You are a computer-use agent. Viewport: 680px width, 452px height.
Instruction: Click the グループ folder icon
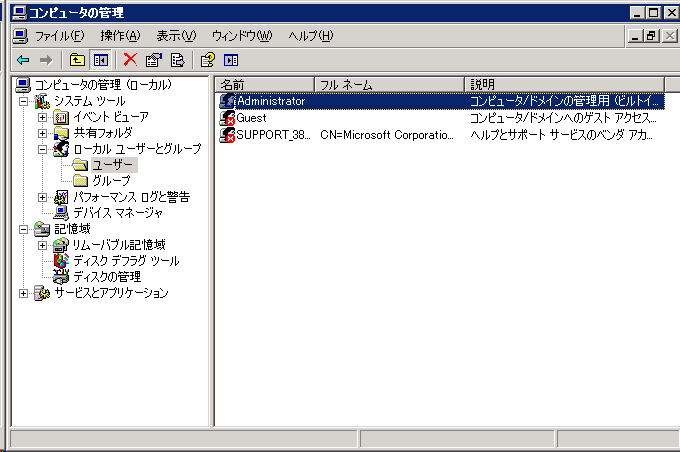[x=80, y=181]
